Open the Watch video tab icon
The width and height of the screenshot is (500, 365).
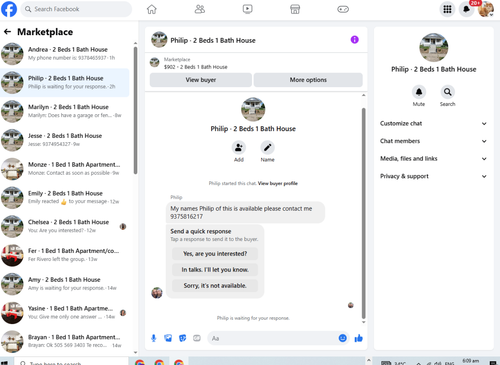coord(247,9)
